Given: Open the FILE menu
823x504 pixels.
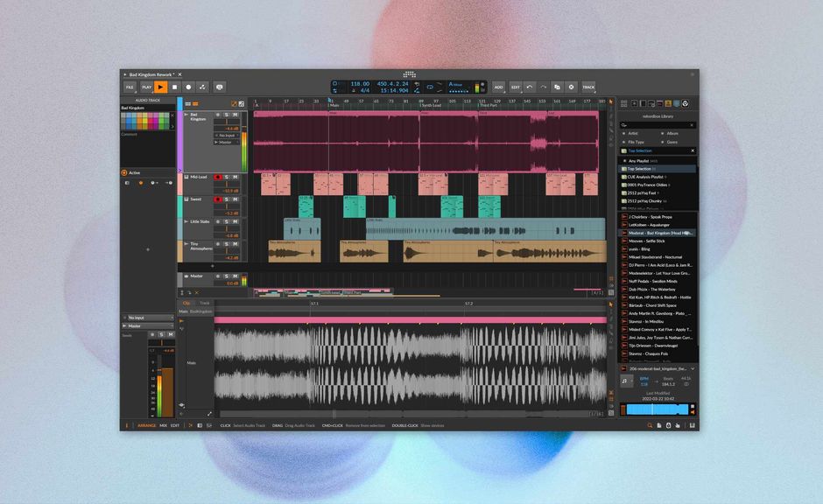Looking at the screenshot, I should tap(130, 87).
